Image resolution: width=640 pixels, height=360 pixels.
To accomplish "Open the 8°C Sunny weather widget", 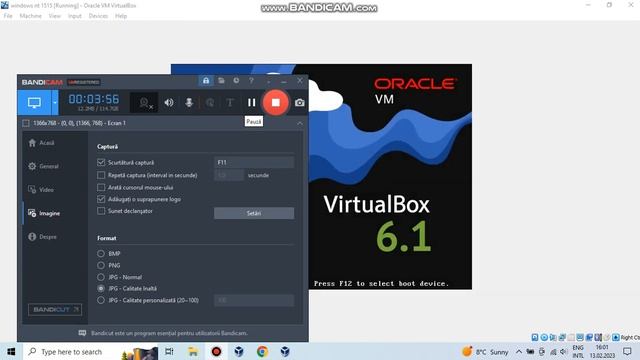I will tap(485, 351).
